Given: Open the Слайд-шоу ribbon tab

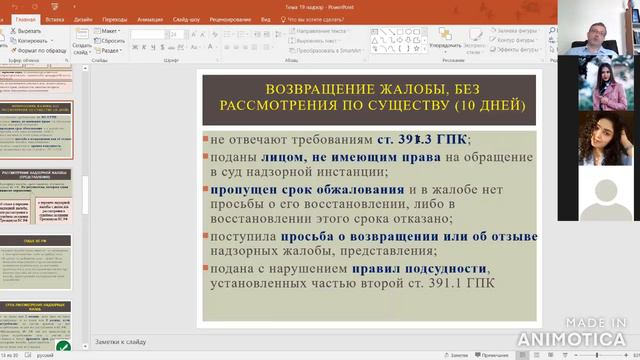Looking at the screenshot, I should [x=186, y=20].
